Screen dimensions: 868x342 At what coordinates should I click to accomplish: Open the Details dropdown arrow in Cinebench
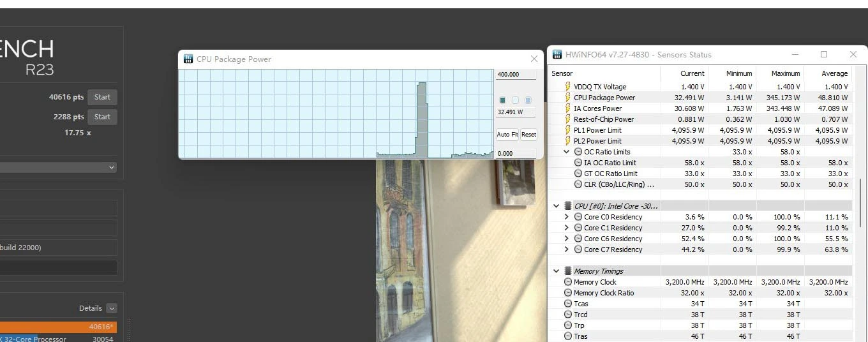click(112, 308)
